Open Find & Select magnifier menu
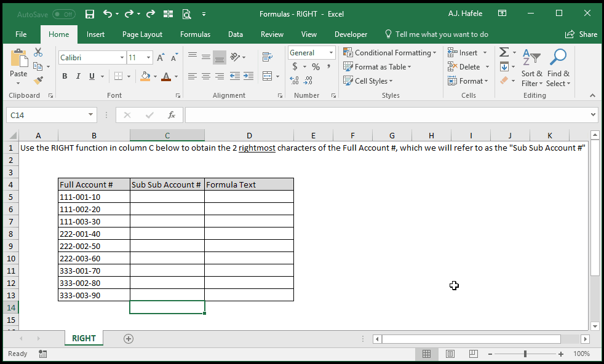Viewport: 604px width, 364px height. pyautogui.click(x=558, y=69)
